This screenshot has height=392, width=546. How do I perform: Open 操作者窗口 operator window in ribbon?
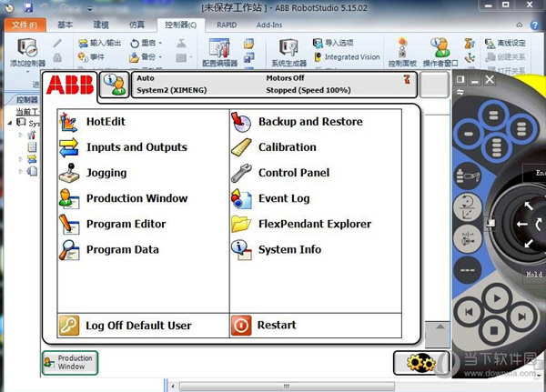click(x=440, y=52)
